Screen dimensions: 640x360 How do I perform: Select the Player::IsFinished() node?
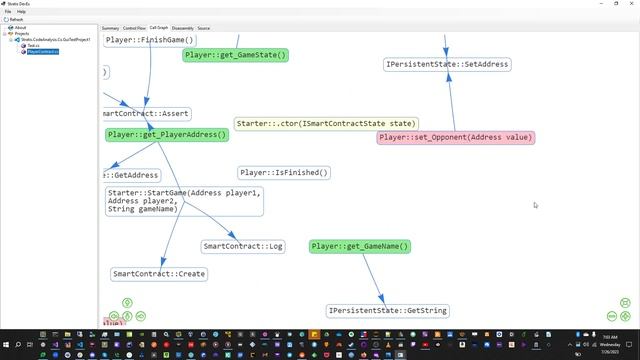pos(284,173)
